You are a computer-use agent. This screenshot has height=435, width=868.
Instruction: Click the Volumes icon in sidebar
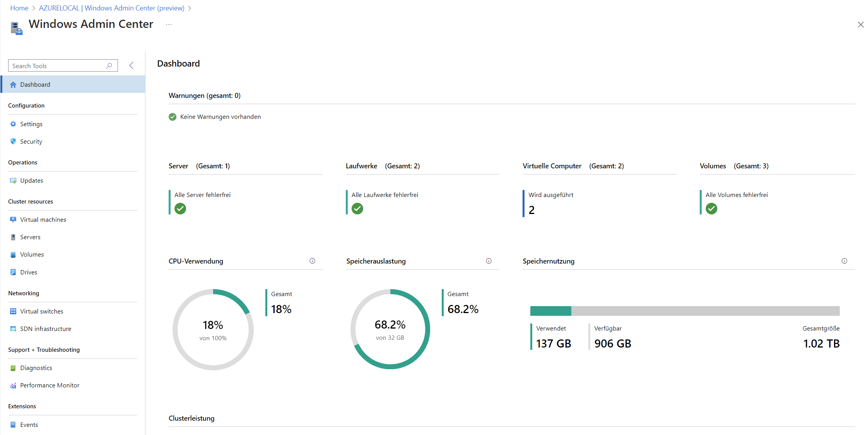coord(13,255)
